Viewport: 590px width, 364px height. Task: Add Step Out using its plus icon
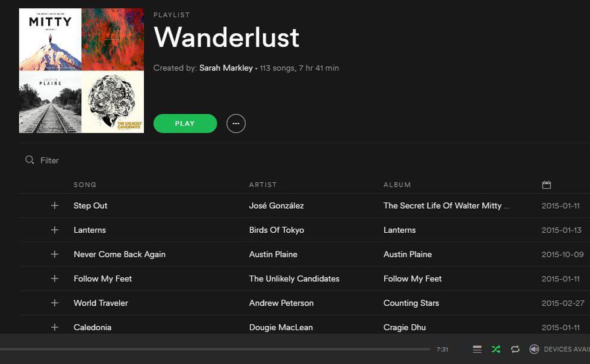point(55,205)
